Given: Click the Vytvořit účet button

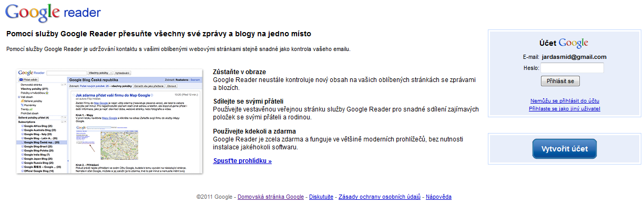Looking at the screenshot, I should 564,148.
